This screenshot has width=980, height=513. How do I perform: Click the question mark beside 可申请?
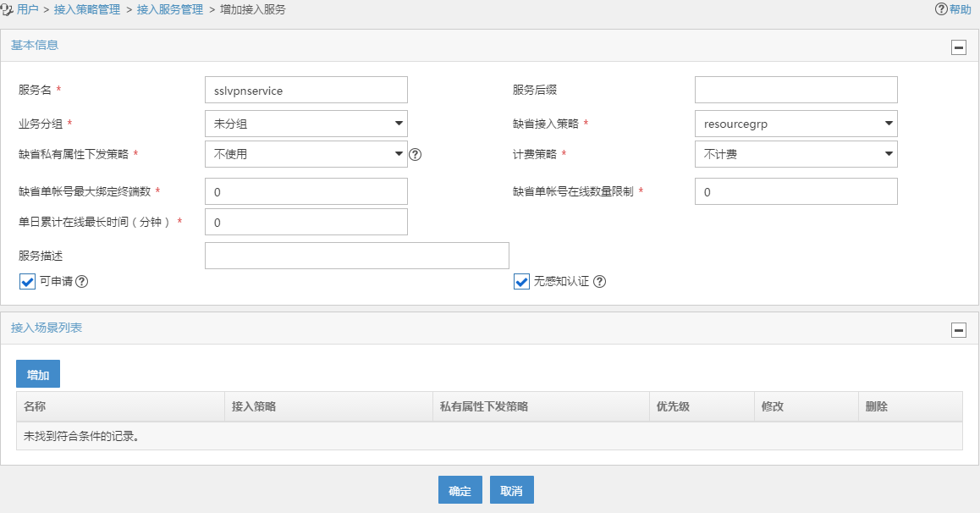(81, 281)
